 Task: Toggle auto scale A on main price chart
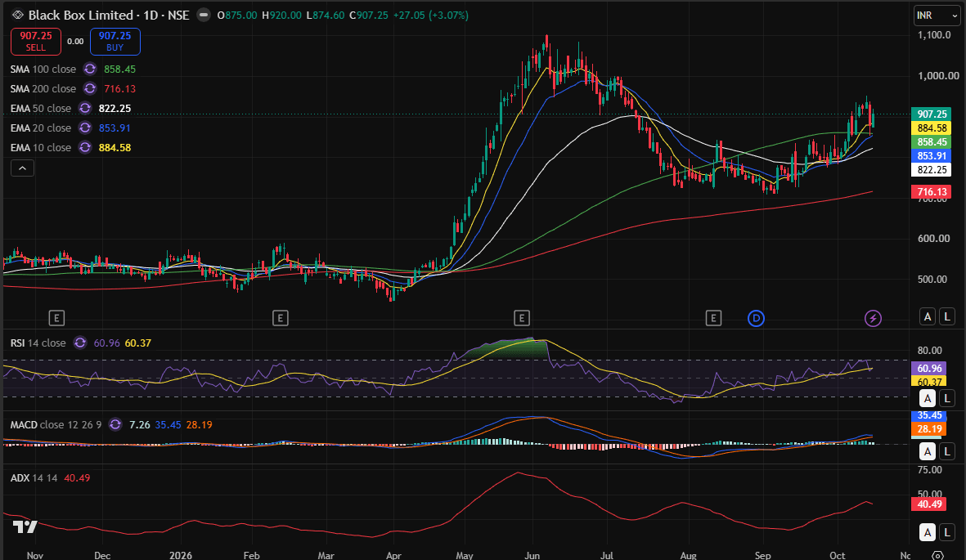click(x=928, y=316)
